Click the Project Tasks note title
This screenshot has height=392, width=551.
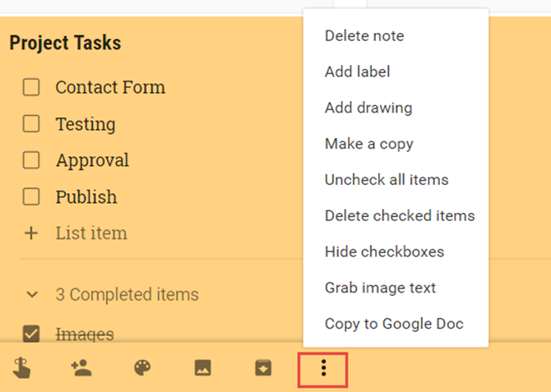click(65, 43)
